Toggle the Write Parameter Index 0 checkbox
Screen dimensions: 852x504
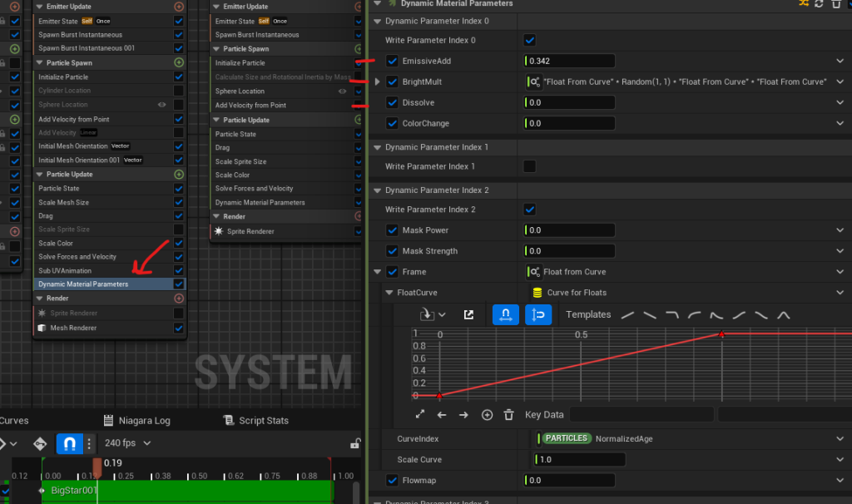tap(530, 40)
